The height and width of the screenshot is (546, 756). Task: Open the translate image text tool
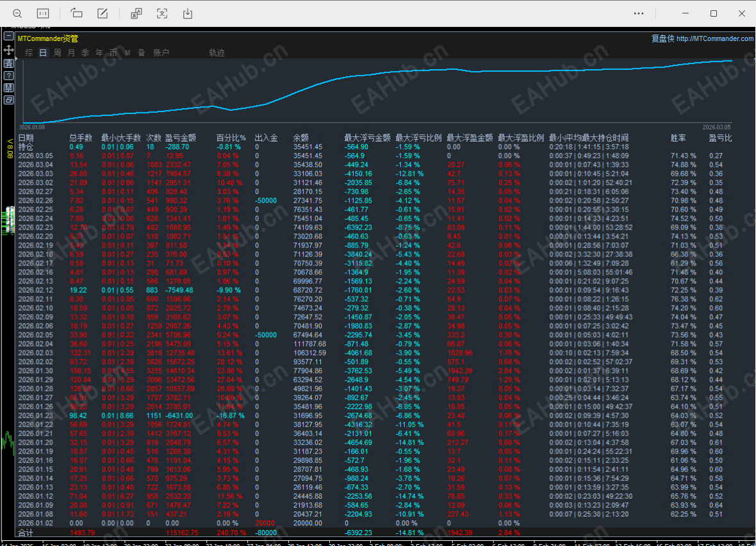[136, 13]
